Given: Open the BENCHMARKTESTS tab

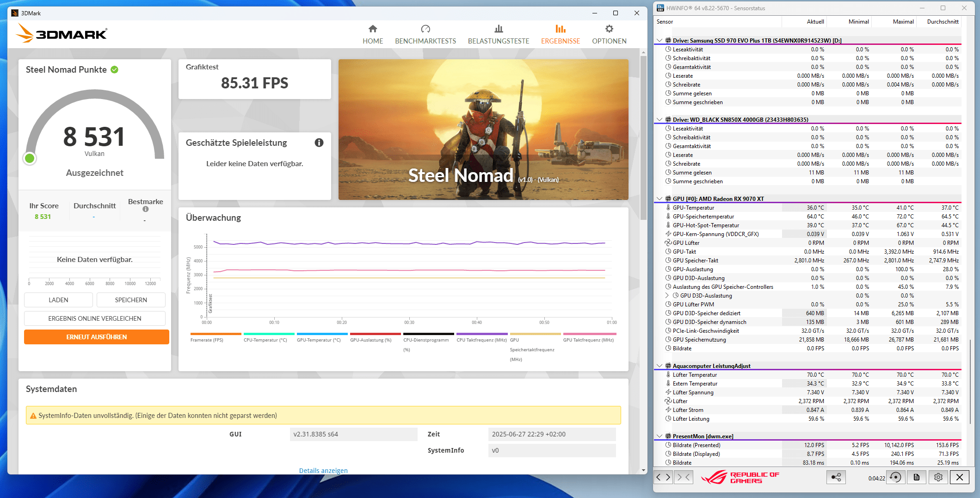Looking at the screenshot, I should click(425, 35).
